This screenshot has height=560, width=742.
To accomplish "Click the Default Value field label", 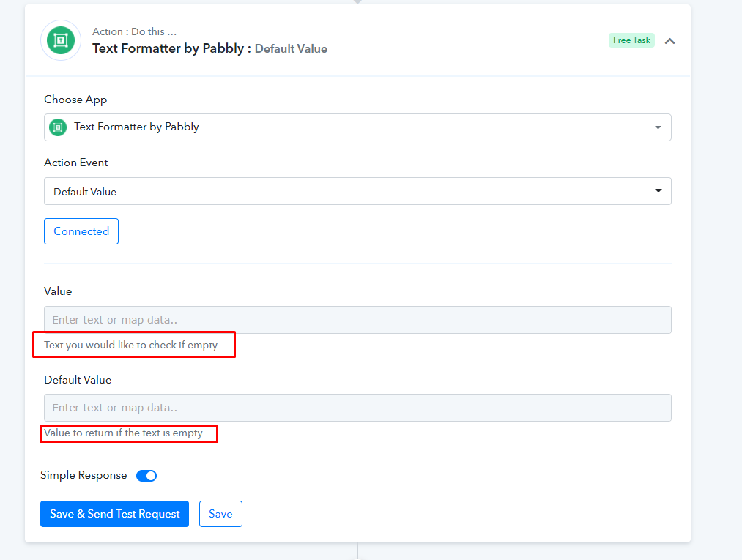I will pyautogui.click(x=78, y=380).
